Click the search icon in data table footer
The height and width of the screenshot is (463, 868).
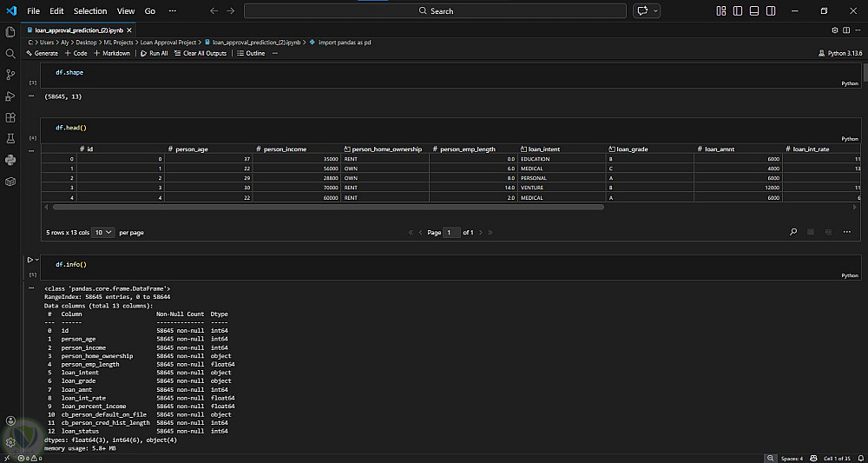pos(793,233)
